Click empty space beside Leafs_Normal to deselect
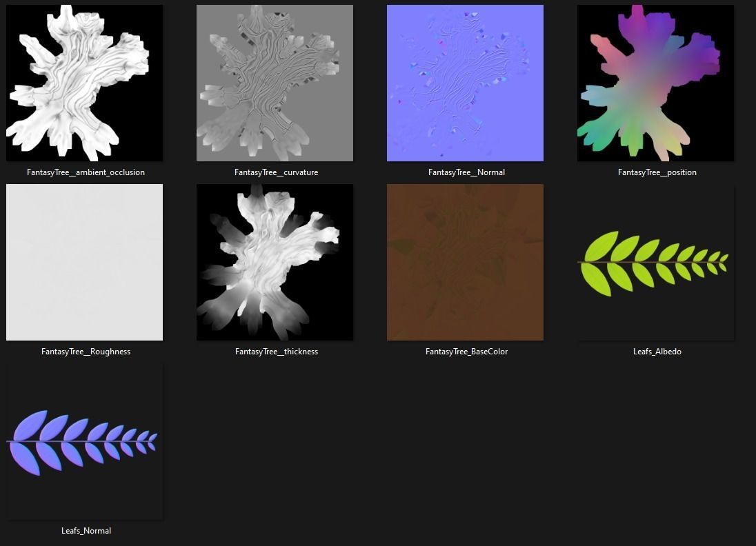The height and width of the screenshot is (546, 756). (414, 448)
